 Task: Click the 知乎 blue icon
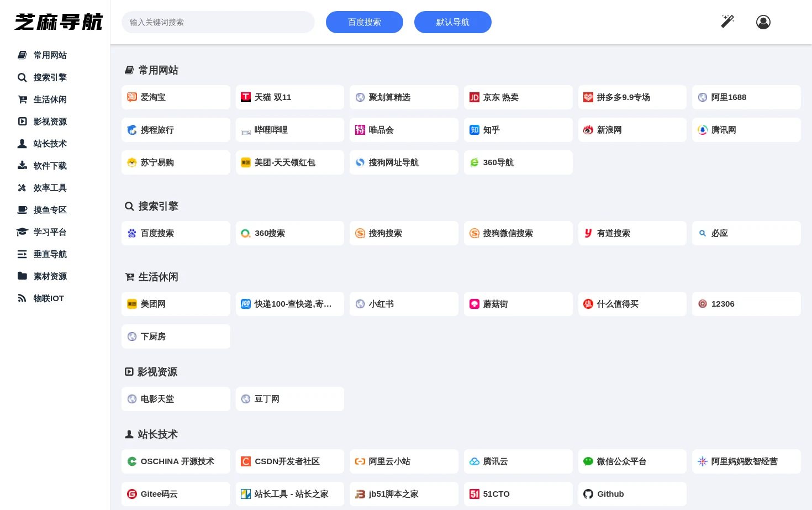(474, 130)
